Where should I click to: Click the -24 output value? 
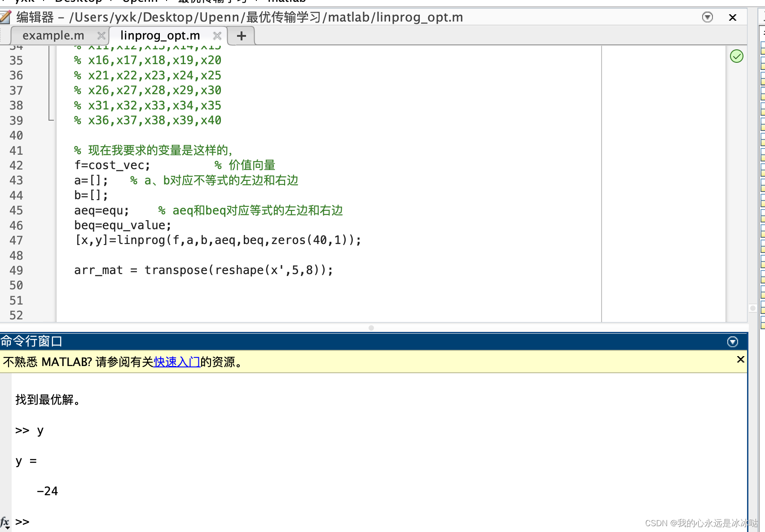click(47, 491)
